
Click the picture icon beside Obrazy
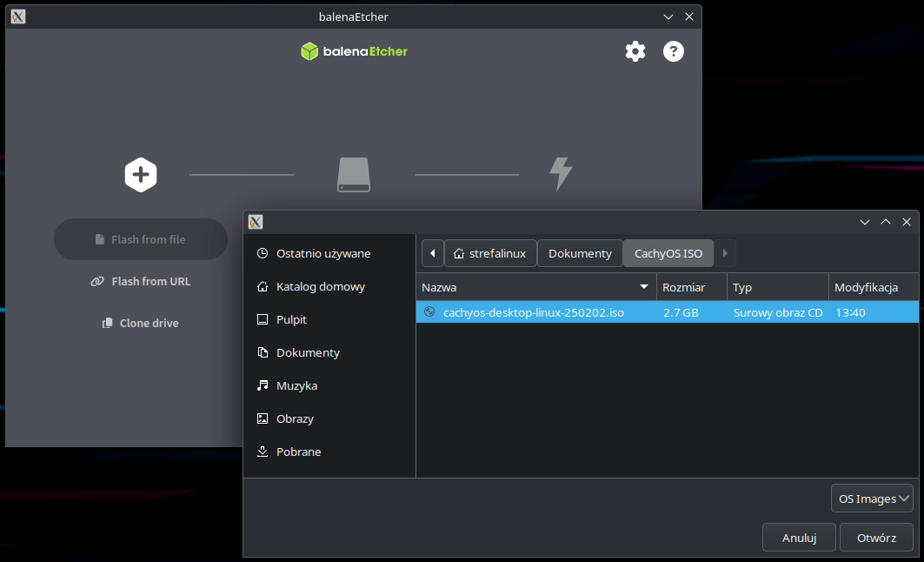click(263, 418)
